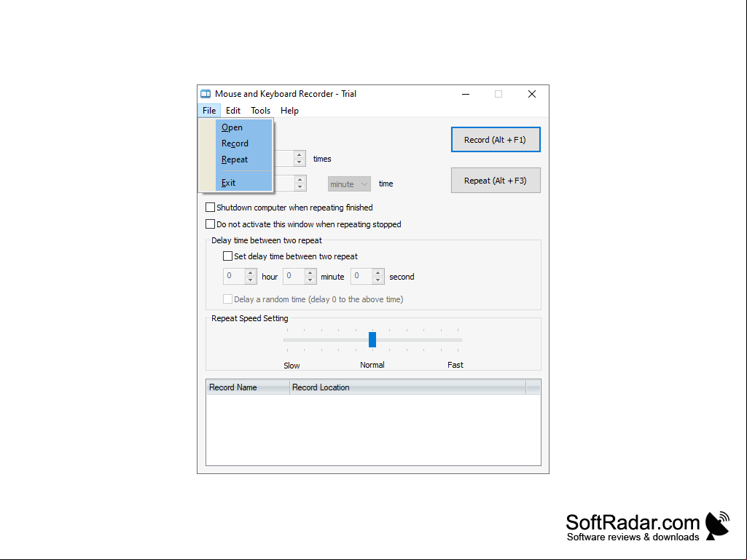Click the Slow label under the speed slider
This screenshot has height=560, width=747.
tap(292, 366)
